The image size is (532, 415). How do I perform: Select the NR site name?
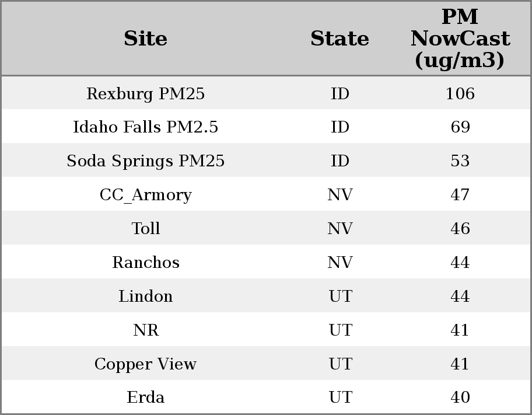point(145,330)
